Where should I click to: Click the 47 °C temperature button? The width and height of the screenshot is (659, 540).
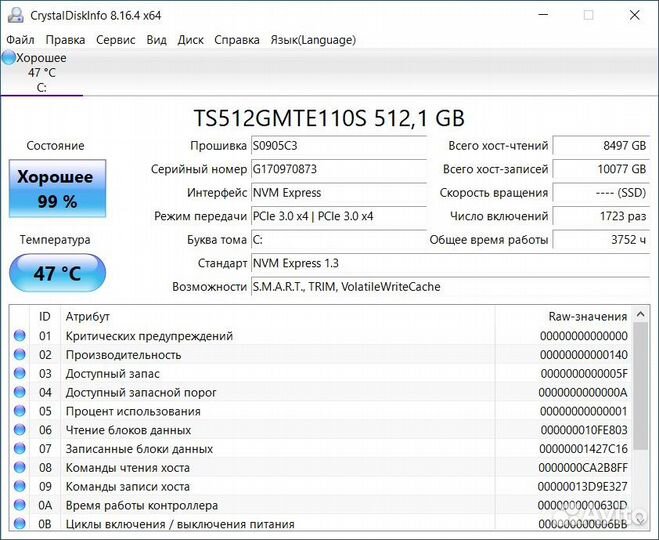tap(57, 273)
